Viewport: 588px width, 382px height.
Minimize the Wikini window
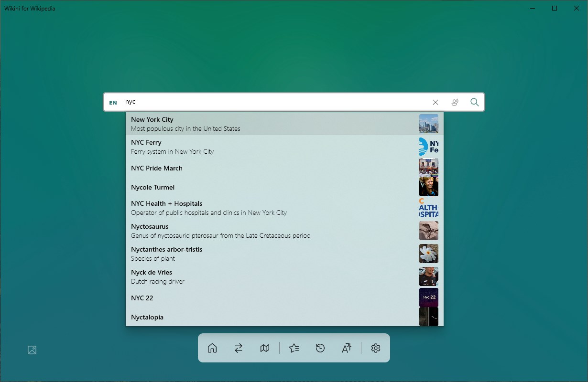pos(533,8)
